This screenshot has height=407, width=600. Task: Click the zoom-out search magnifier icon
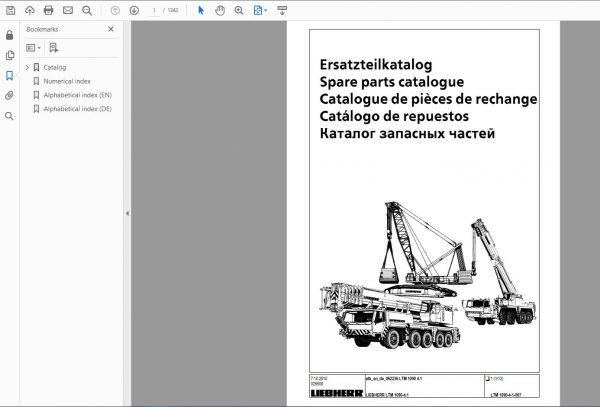(x=87, y=10)
